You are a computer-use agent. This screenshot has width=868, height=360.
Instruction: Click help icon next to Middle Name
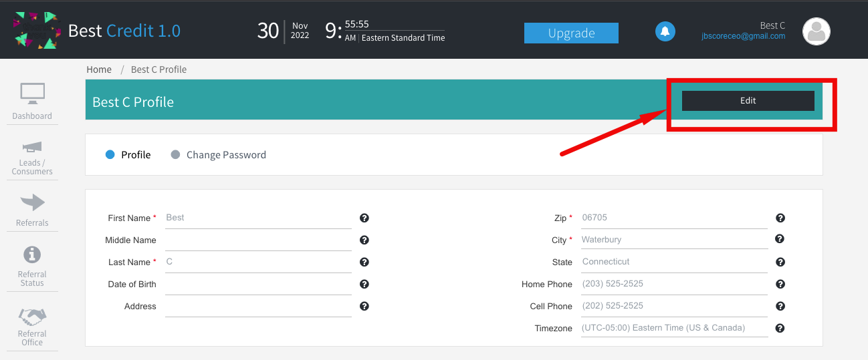coord(364,240)
